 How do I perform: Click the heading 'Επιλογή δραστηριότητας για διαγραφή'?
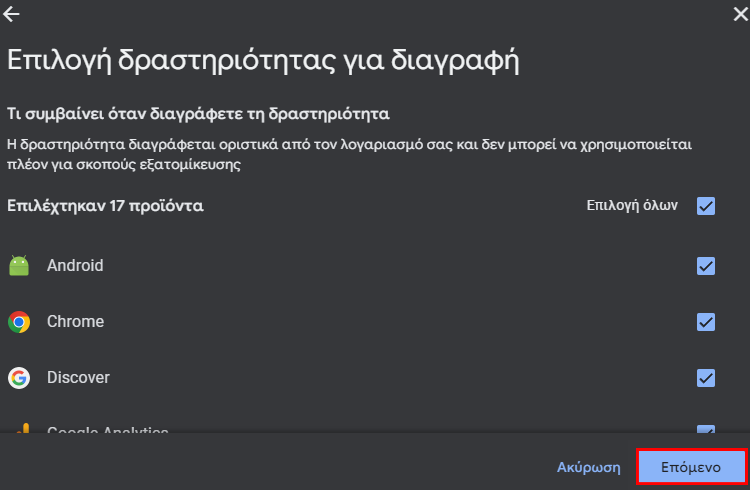[x=263, y=61]
